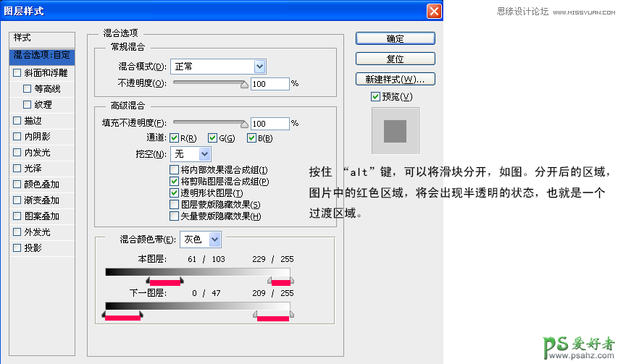
Task: Check 矢量蒙版隐藏效果(H)
Action: [174, 216]
